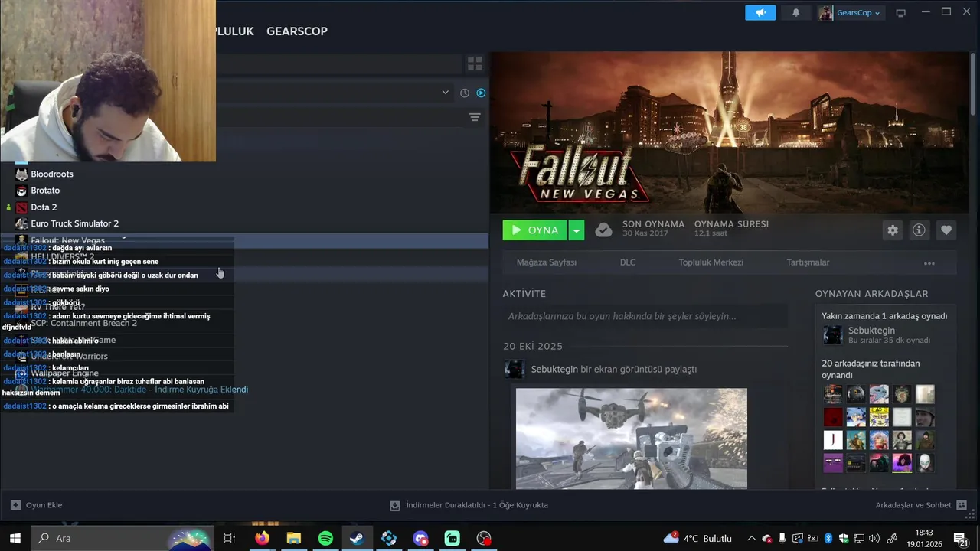Image resolution: width=980 pixels, height=551 pixels.
Task: Click the friends chat plus-grid icon
Action: point(962,505)
